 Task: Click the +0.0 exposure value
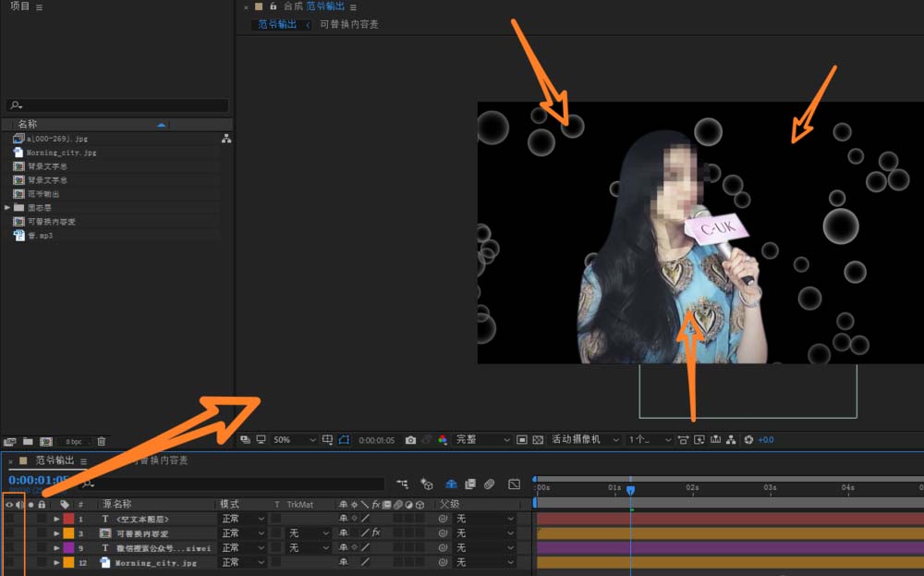point(766,440)
